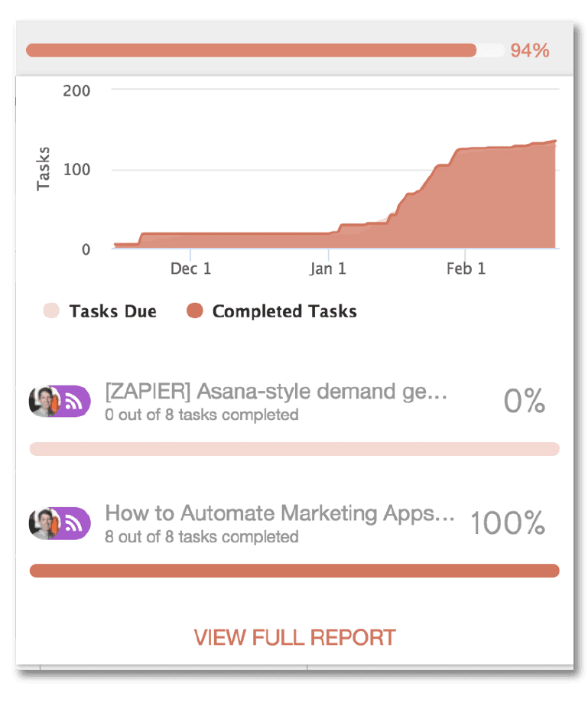
Task: Open VIEW FULL REPORT
Action: (x=294, y=637)
